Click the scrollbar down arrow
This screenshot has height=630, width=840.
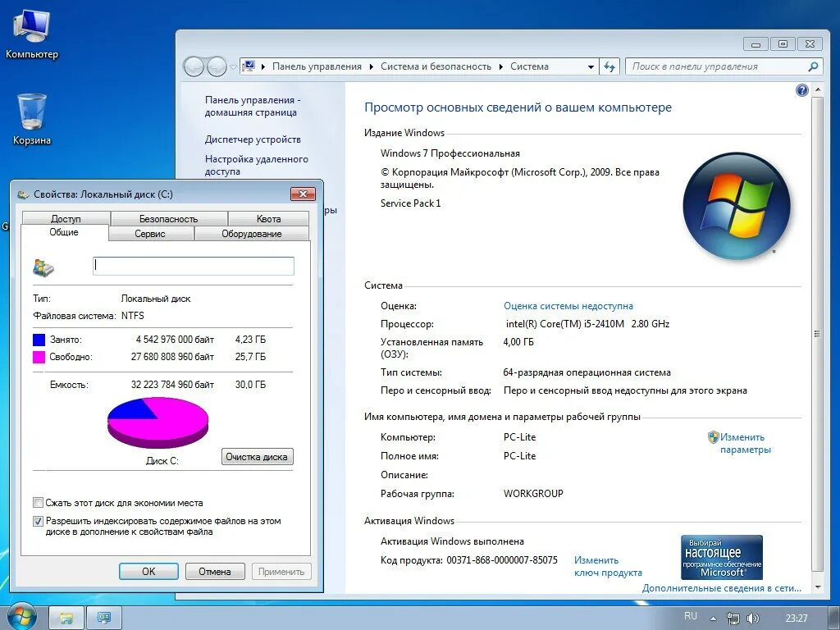[818, 587]
